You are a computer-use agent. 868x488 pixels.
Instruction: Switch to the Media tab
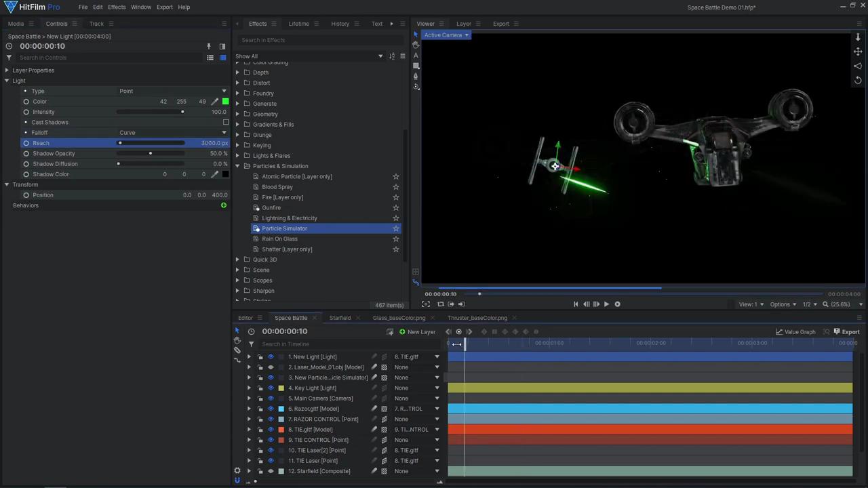[x=16, y=24]
